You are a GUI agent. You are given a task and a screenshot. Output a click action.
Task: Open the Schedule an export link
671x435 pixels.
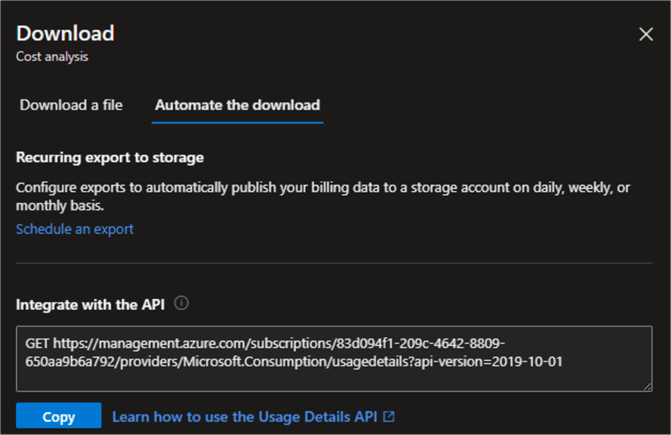click(x=75, y=229)
